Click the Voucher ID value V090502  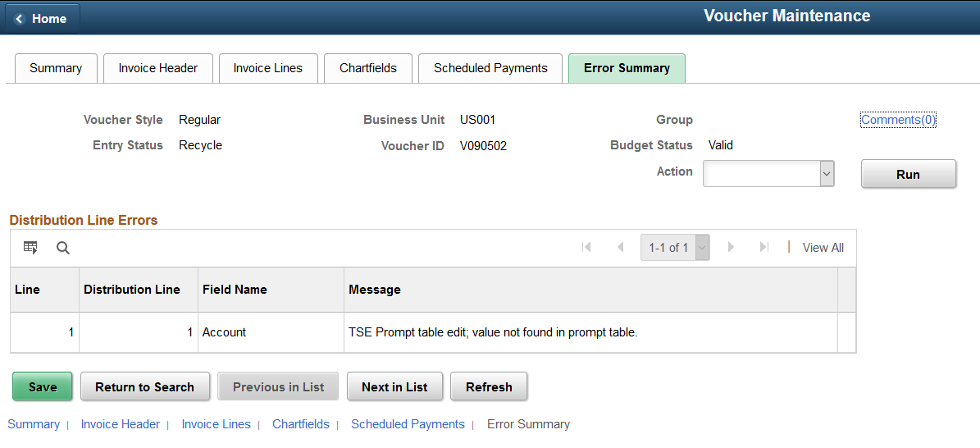coord(483,146)
